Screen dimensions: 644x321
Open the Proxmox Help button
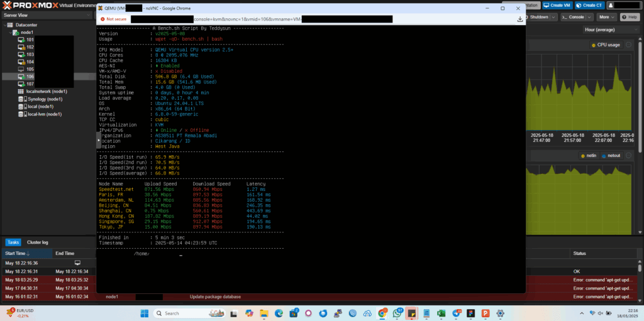tap(629, 17)
